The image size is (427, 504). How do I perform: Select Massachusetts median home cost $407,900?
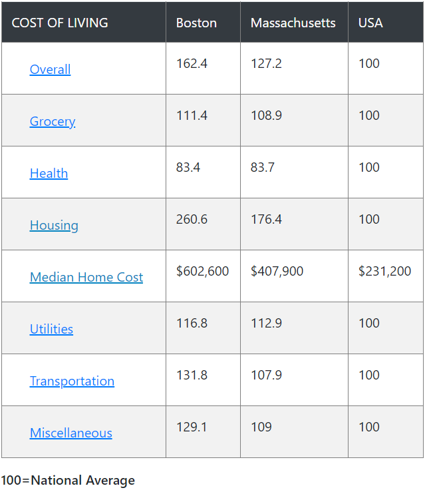277,271
